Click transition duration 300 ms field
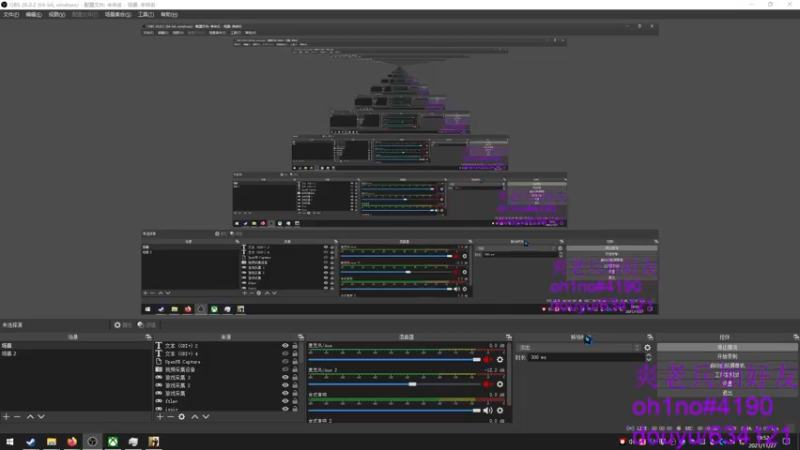Viewport: 800px width, 450px height. coord(586,358)
